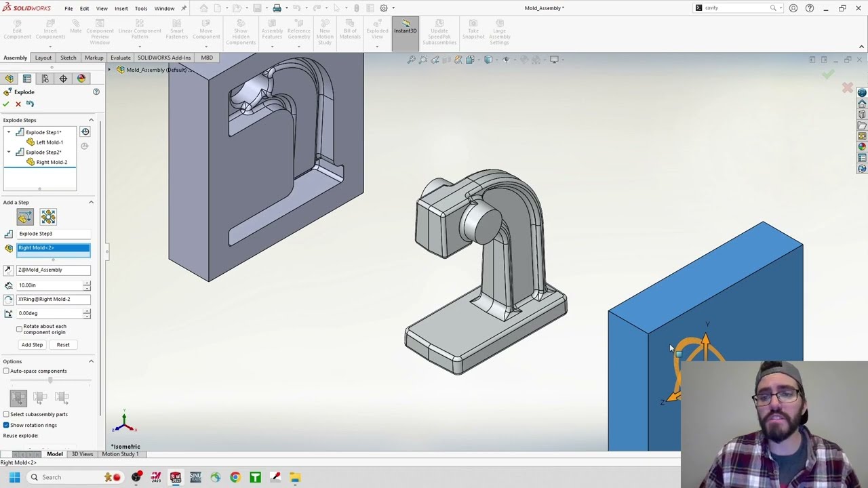Viewport: 868px width, 488px height.
Task: Open the Motion Study 1 tab
Action: tap(120, 454)
